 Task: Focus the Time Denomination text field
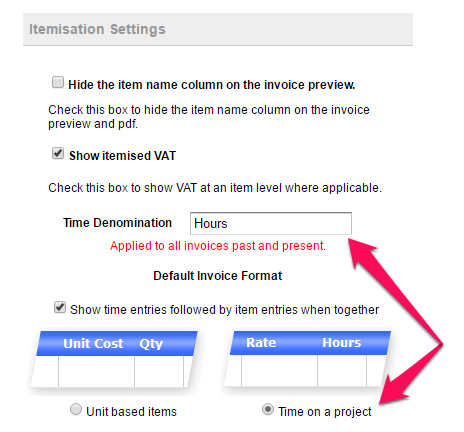click(x=271, y=223)
